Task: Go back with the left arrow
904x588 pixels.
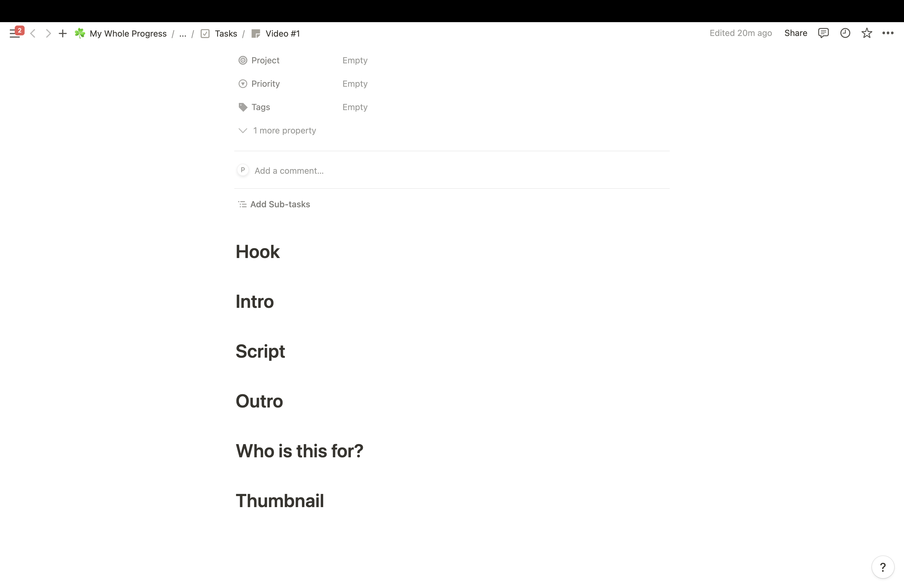Action: (x=33, y=34)
